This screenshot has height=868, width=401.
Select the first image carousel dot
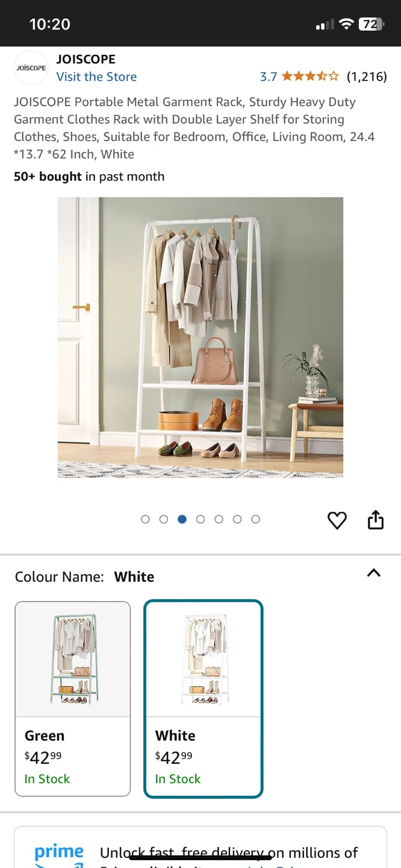coord(145,519)
